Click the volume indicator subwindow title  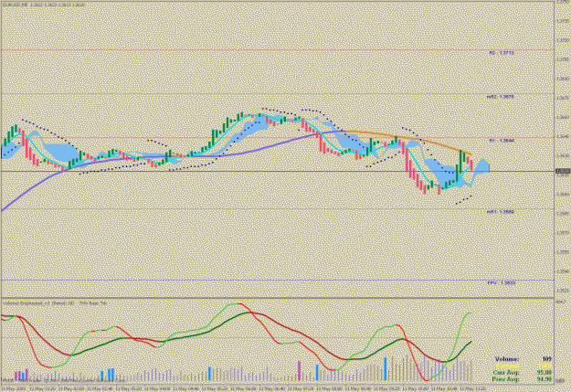tap(55, 303)
